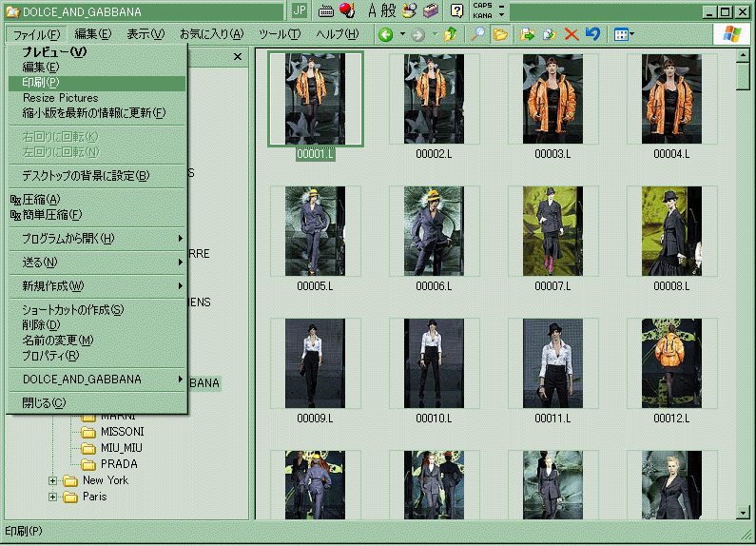Open the back button history dropdown arrow
Viewport: 756px width, 546px height.
[402, 34]
